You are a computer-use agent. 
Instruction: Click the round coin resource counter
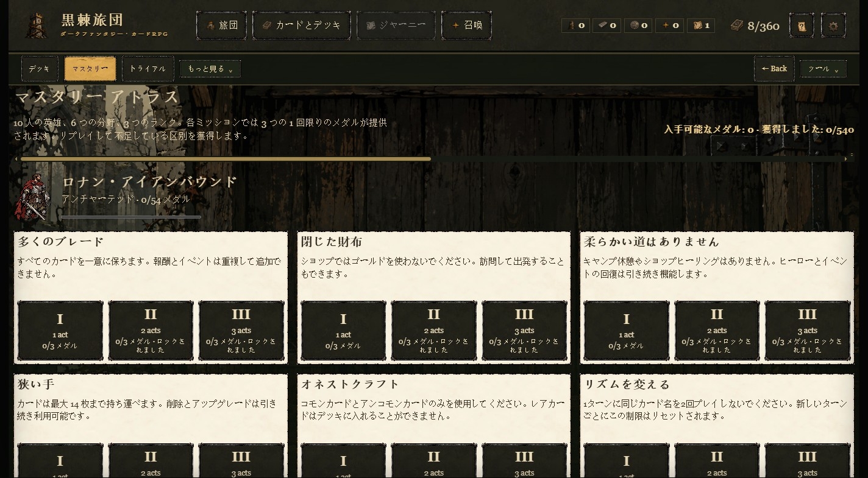(638, 26)
